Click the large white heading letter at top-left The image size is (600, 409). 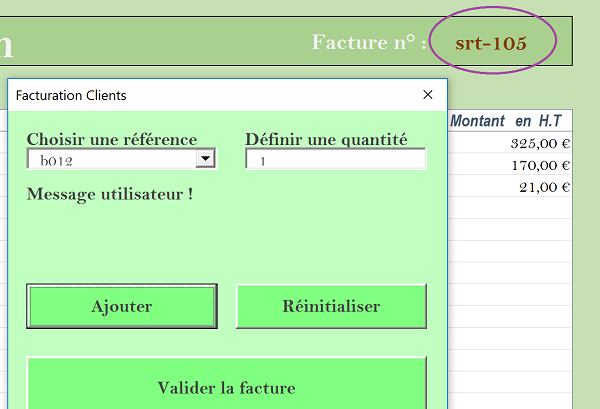[6, 44]
